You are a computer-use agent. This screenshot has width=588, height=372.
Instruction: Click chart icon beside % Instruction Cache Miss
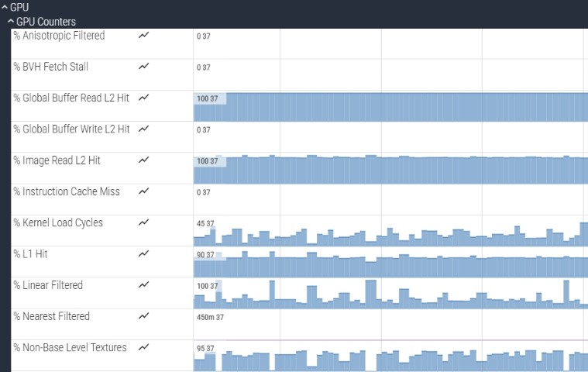click(x=143, y=191)
